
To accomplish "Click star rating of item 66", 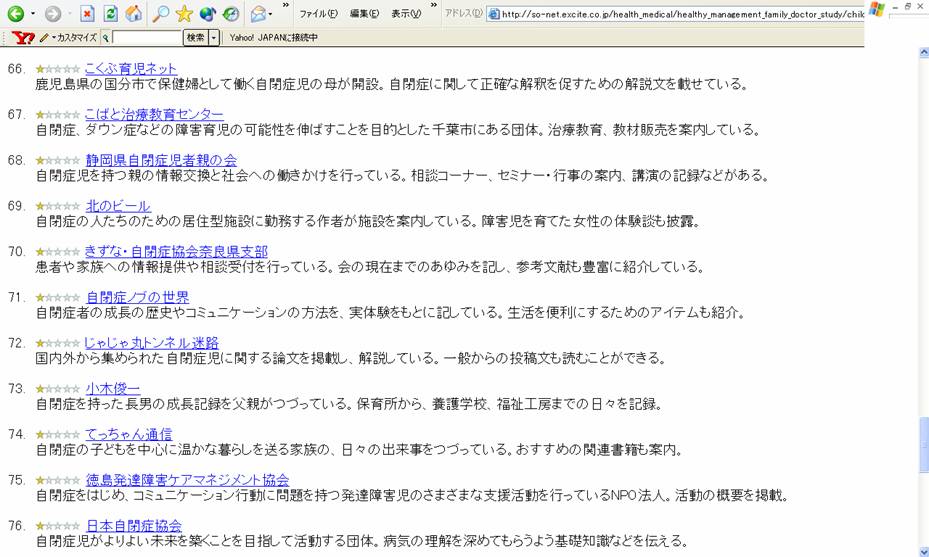I will pos(57,69).
